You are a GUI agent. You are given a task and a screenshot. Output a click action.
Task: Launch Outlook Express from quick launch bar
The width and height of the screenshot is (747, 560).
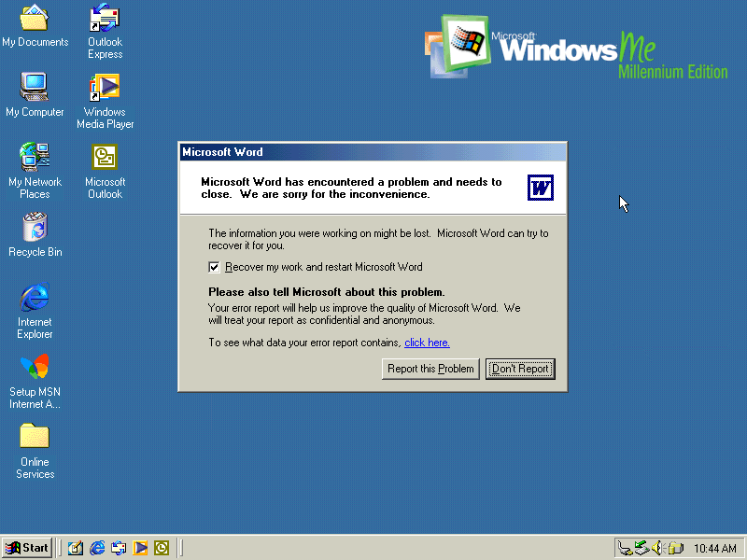pos(119,548)
